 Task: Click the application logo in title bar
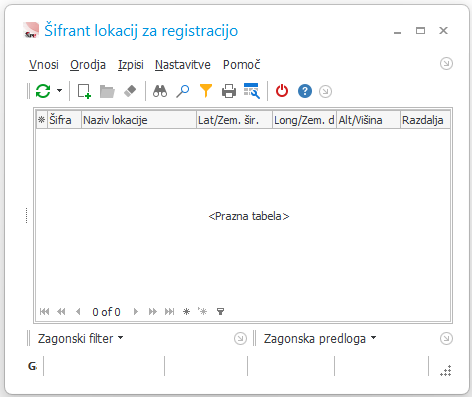31,30
